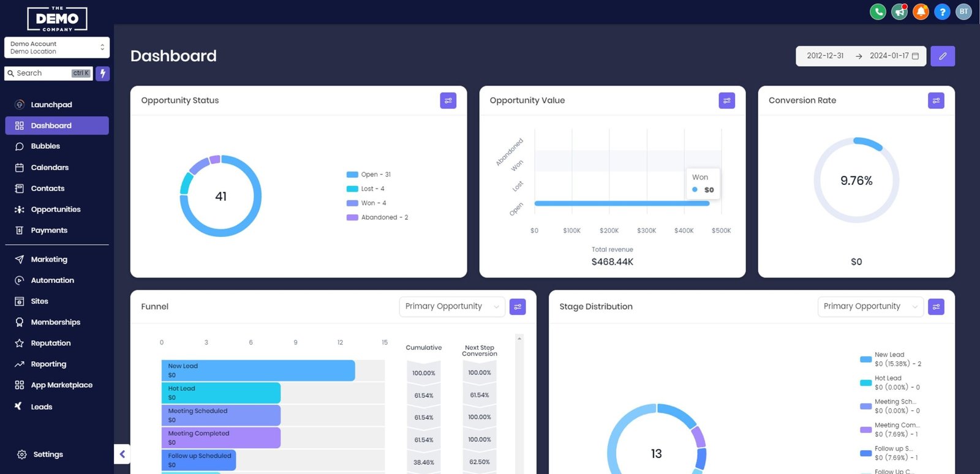The image size is (980, 474).
Task: Toggle the Open legend entry in Opportunity Status
Action: coord(369,175)
